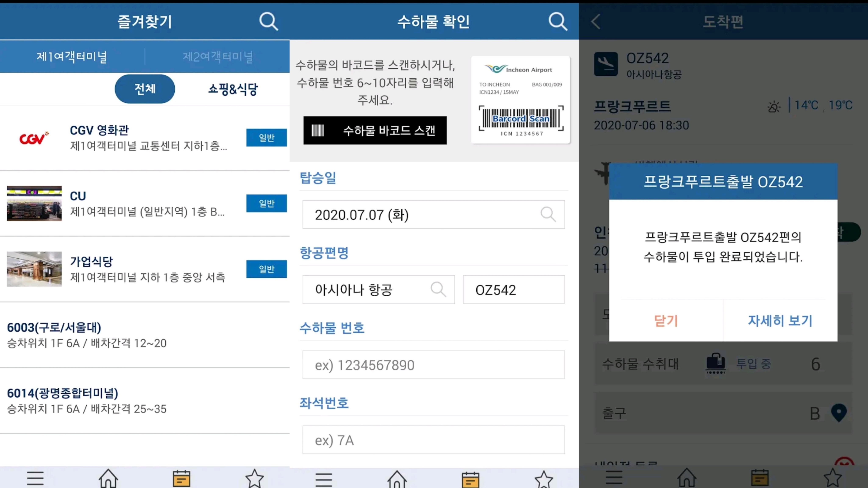Click the search icon in 즐겨찾기 header
Image resolution: width=868 pixels, height=488 pixels.
[268, 22]
